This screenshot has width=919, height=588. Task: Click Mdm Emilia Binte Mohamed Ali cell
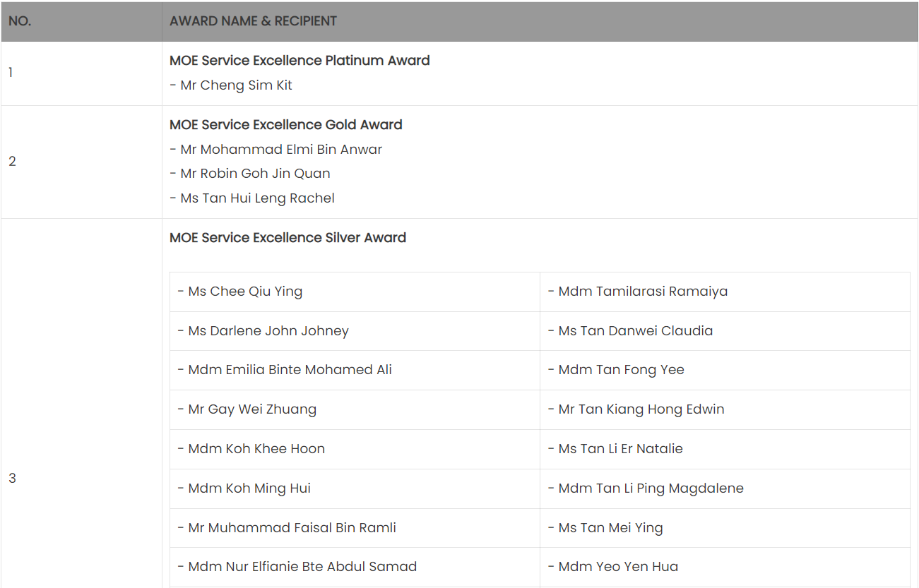355,370
